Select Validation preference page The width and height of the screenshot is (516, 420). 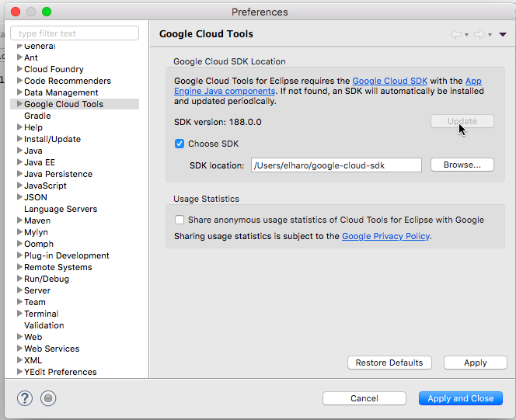click(x=44, y=325)
